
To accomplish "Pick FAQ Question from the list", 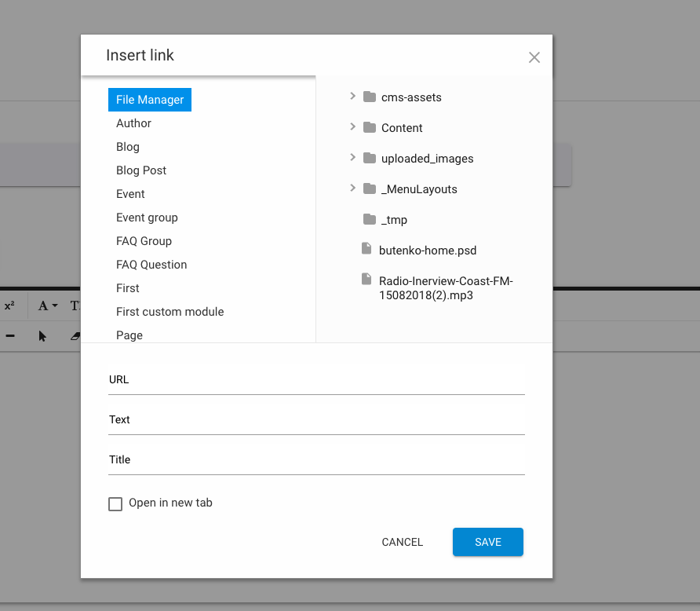I will [151, 265].
